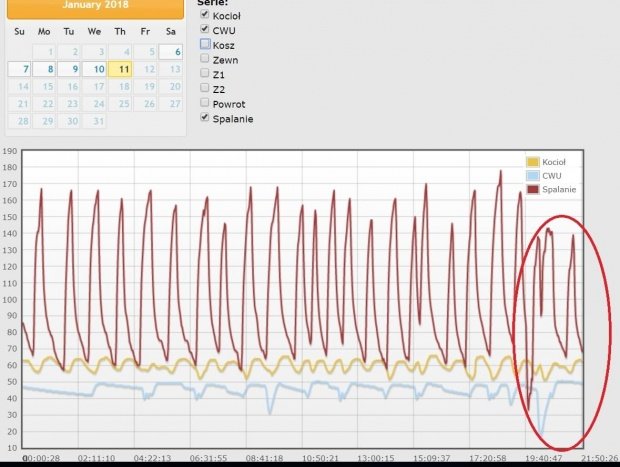Viewport: 620px width, 467px height.
Task: Click January 10 in the calendar
Action: click(95, 70)
